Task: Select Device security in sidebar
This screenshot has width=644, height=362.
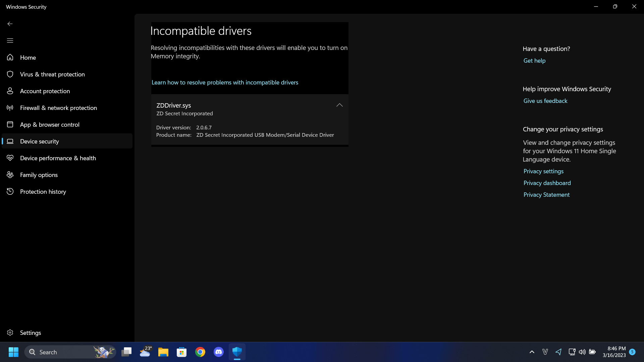Action: coord(40,141)
